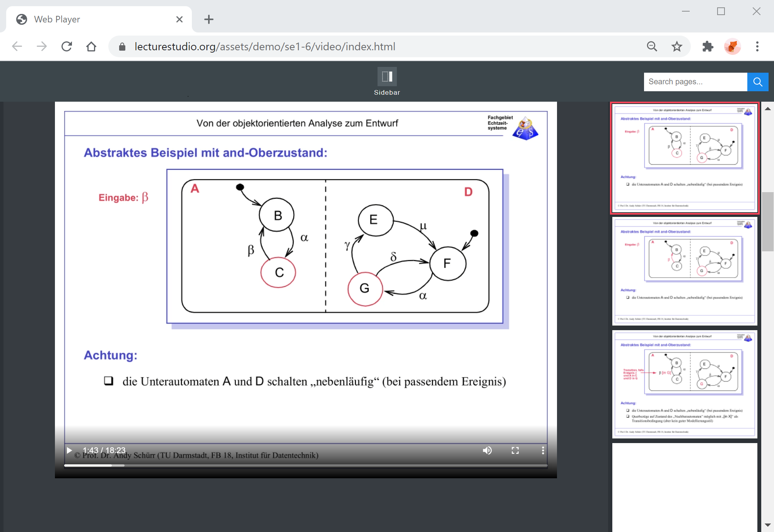This screenshot has height=532, width=774.
Task: Enter fullscreen video mode
Action: (x=515, y=450)
